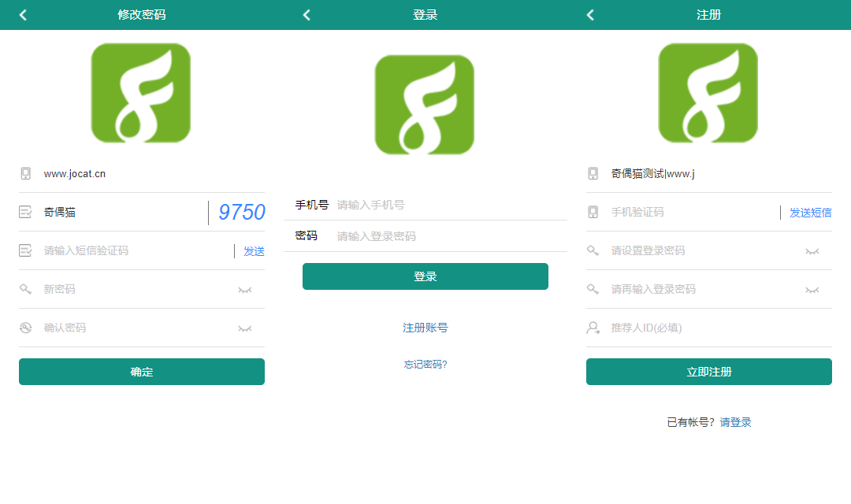Go back from the 修改密码 screen
Viewport: 851px width, 504px height.
coord(23,15)
